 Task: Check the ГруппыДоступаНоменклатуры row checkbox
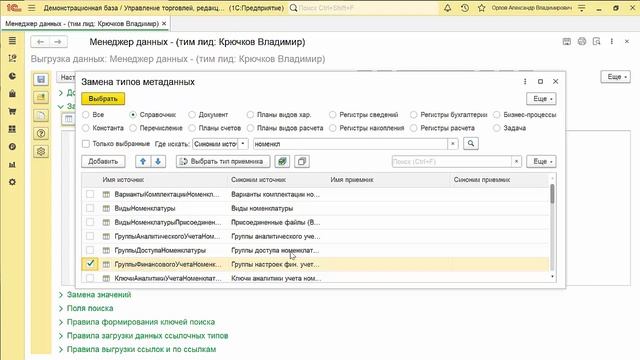point(90,250)
